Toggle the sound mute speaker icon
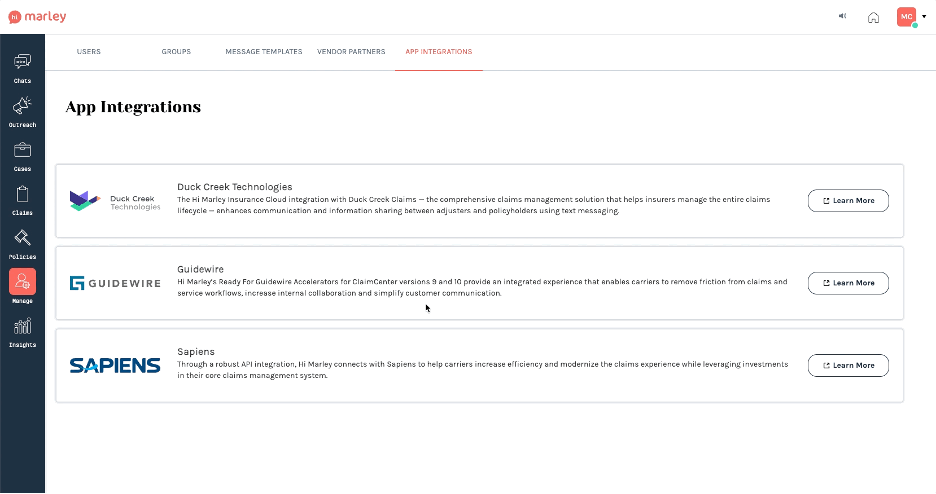936x494 pixels. coord(842,16)
